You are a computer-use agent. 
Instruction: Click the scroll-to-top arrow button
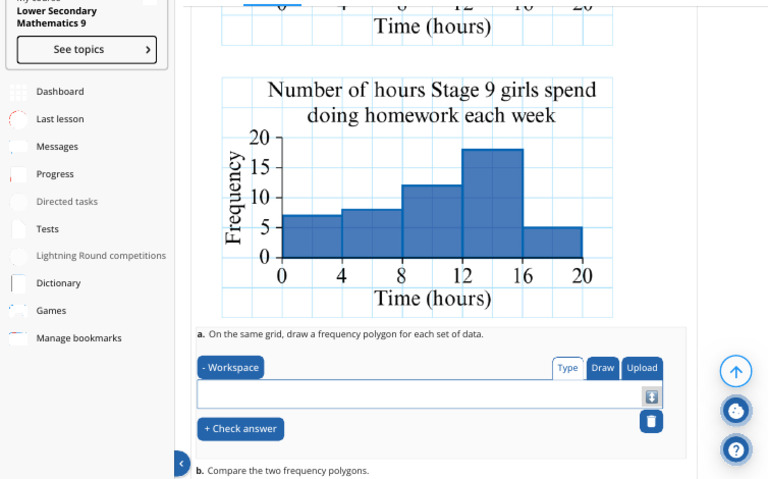pyautogui.click(x=736, y=372)
